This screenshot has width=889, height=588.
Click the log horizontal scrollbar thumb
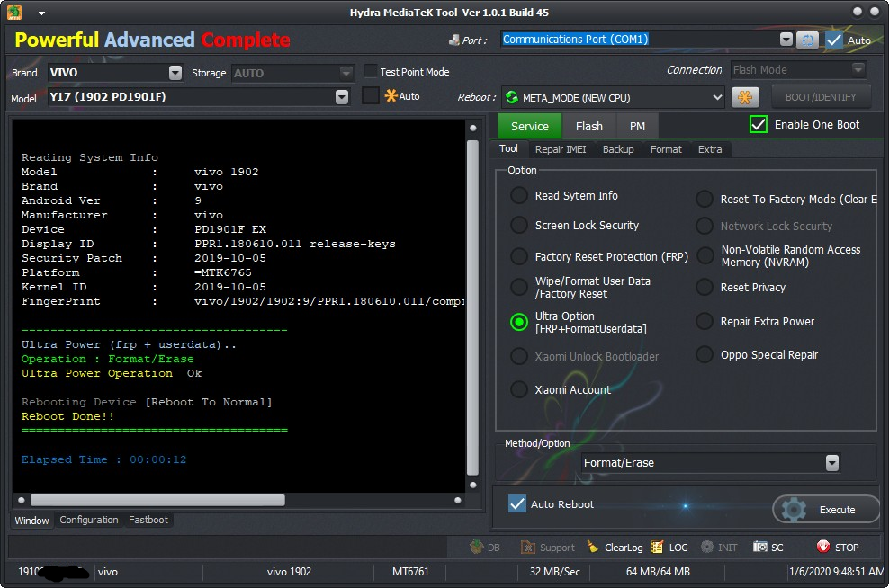157,500
